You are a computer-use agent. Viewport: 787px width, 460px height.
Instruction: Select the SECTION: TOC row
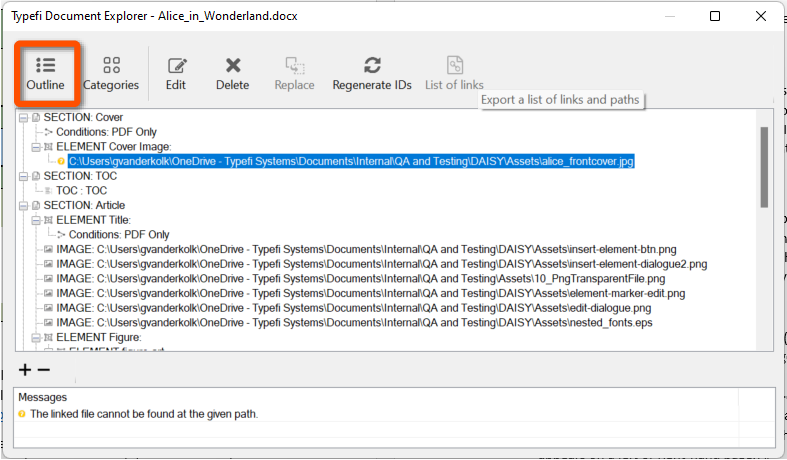pos(80,176)
